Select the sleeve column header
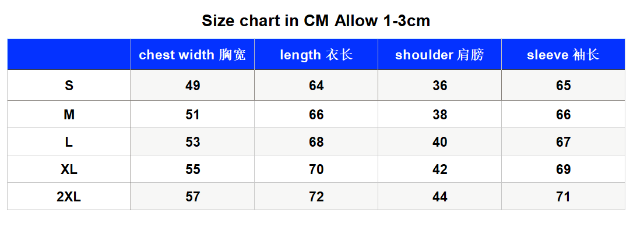The height and width of the screenshot is (227, 644). [563, 55]
